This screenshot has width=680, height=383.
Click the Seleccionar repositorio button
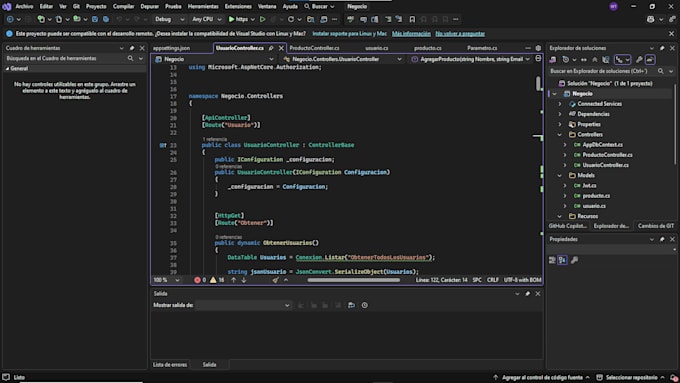[631, 377]
